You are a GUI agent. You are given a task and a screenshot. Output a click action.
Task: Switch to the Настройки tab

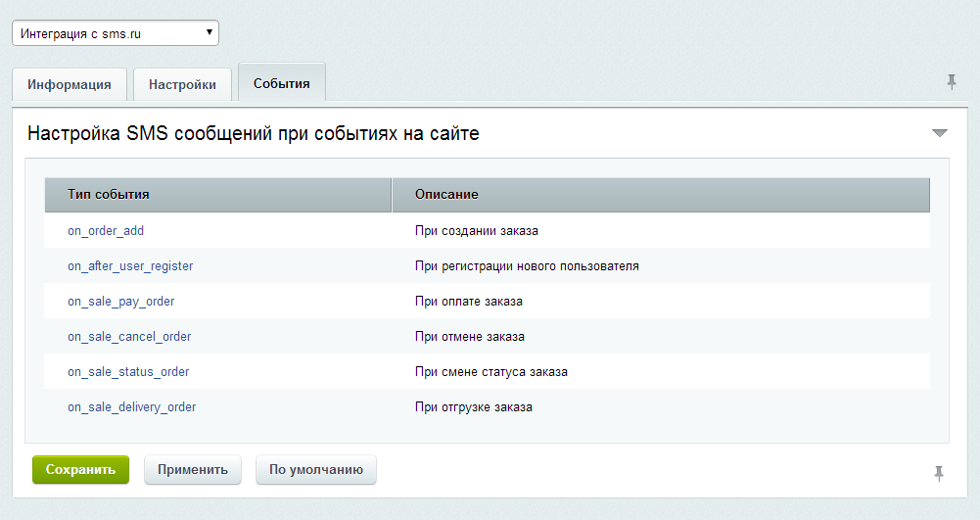coord(182,84)
